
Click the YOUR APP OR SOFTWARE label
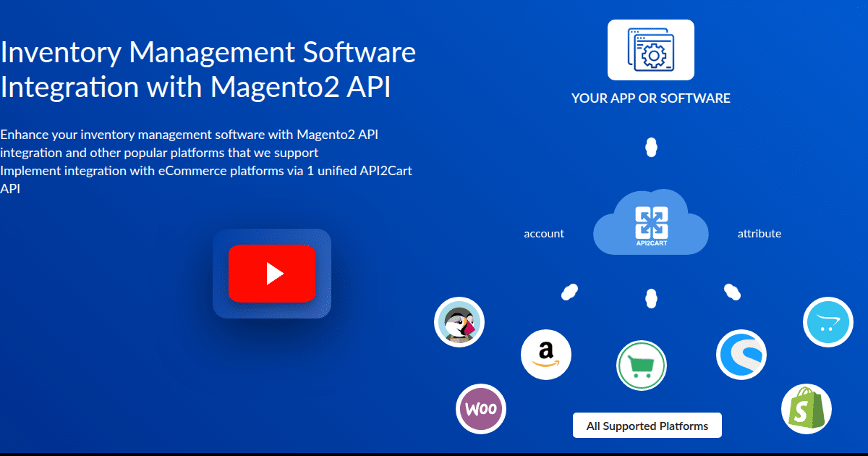[x=651, y=98]
